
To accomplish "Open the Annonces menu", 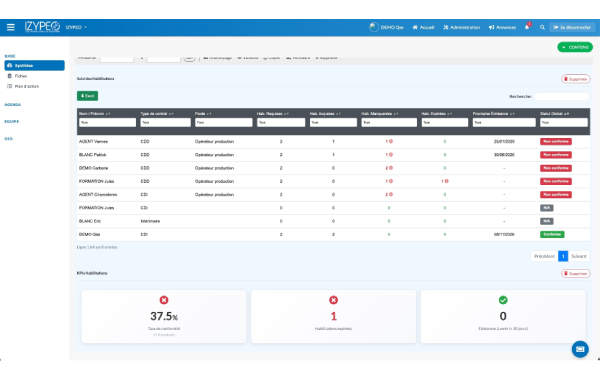I will click(x=502, y=27).
